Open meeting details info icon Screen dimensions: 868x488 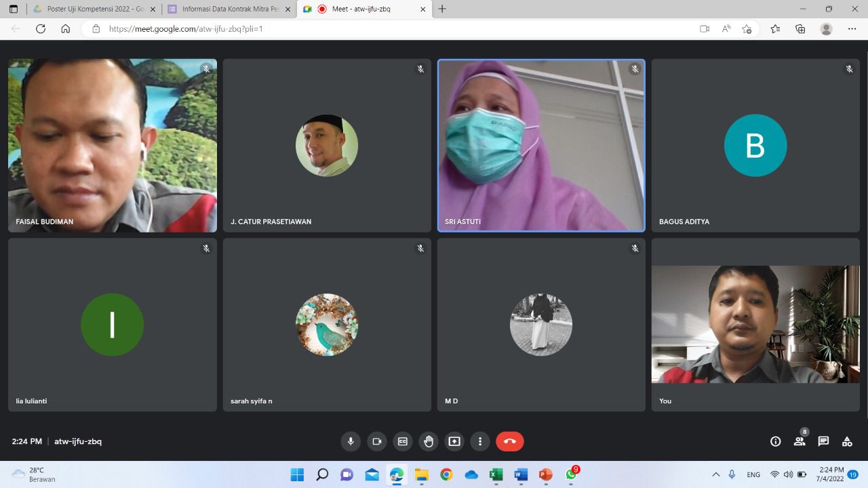tap(775, 441)
